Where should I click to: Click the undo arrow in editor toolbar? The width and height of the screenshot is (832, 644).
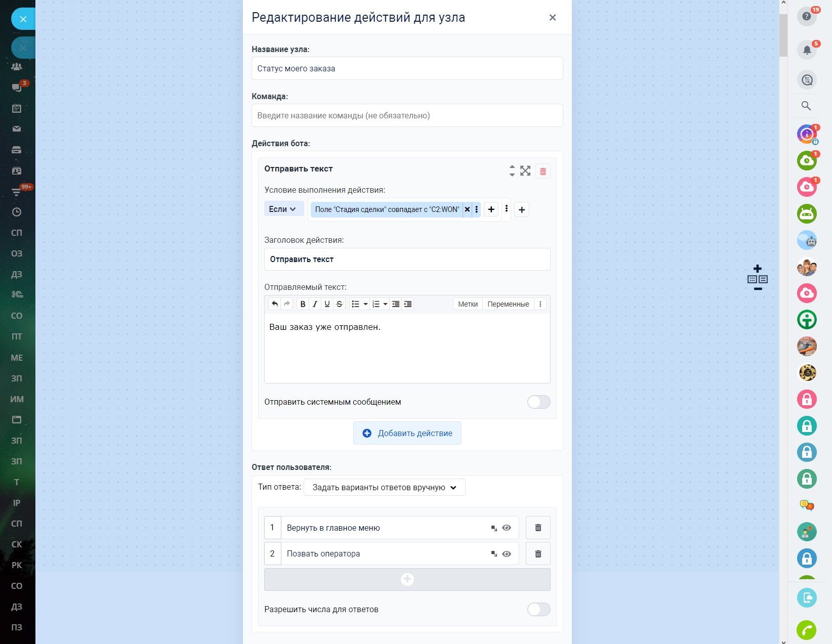[275, 304]
